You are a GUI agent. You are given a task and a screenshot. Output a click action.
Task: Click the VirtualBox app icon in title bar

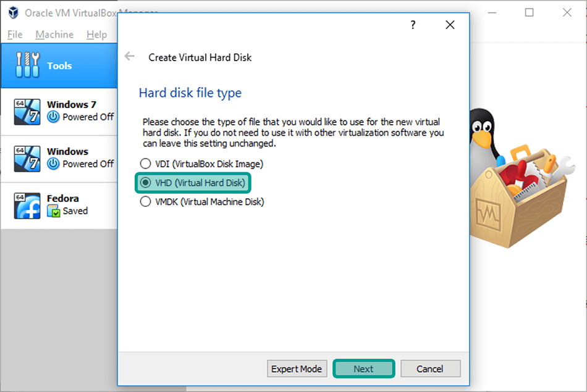point(14,12)
